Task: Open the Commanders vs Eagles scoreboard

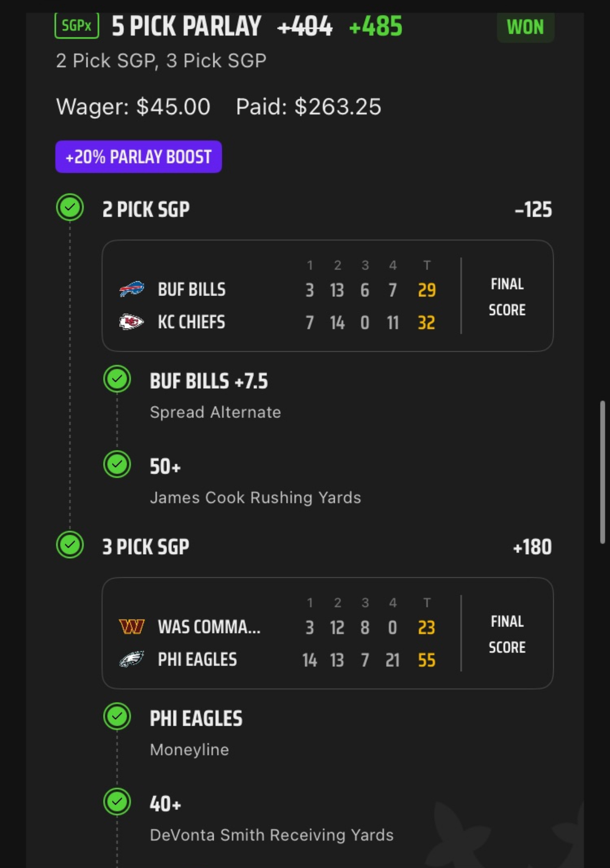Action: pos(328,633)
